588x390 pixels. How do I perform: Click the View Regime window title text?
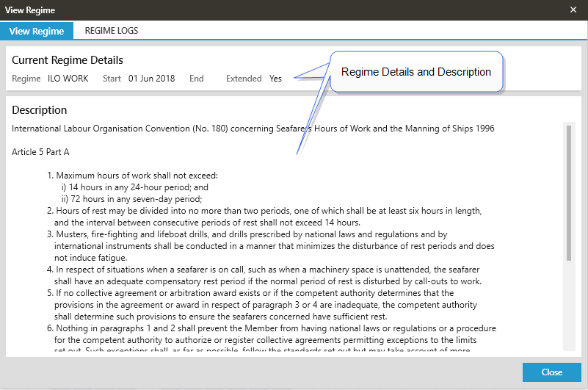pyautogui.click(x=30, y=10)
